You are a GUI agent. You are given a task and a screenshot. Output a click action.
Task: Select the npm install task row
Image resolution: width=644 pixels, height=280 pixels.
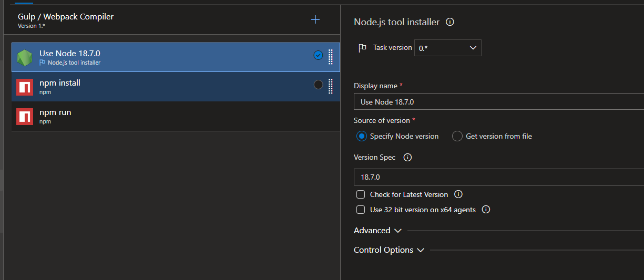coord(176,87)
